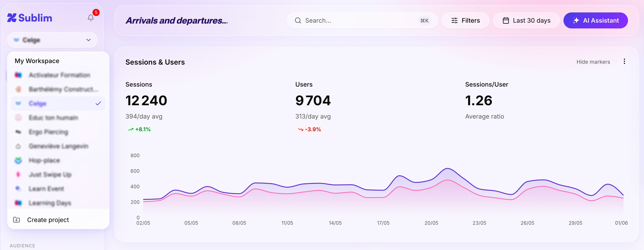Click the Filters sliders icon
Image resolution: width=644 pixels, height=250 pixels.
click(x=455, y=20)
